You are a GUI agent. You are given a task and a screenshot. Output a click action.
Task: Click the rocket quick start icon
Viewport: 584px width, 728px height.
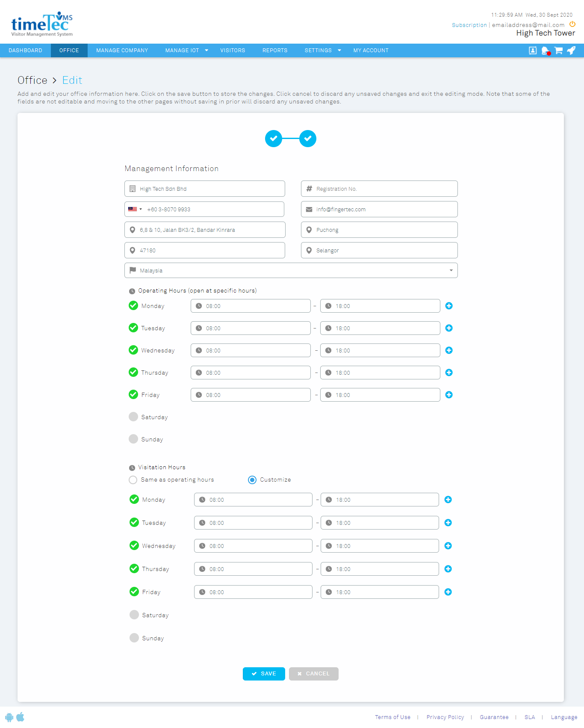(571, 50)
